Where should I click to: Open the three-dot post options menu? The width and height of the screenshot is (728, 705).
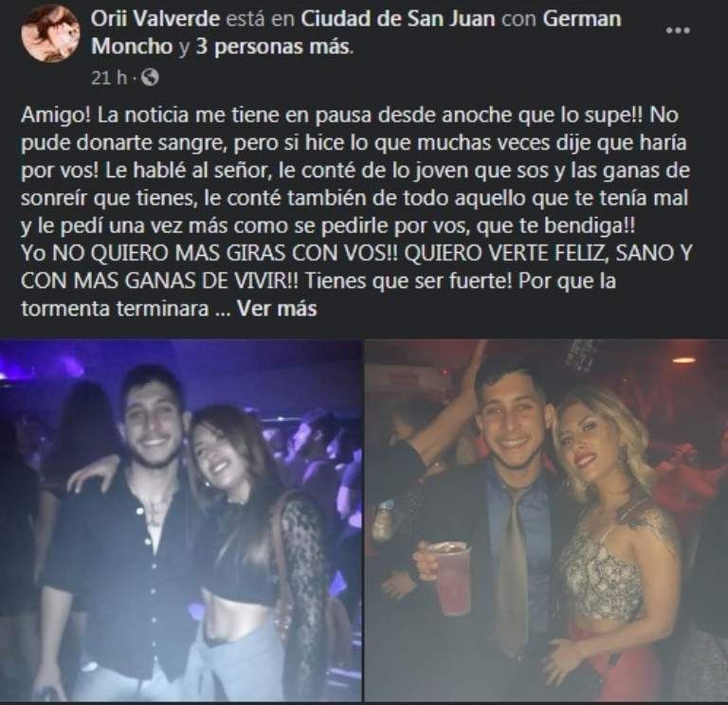coord(678,30)
